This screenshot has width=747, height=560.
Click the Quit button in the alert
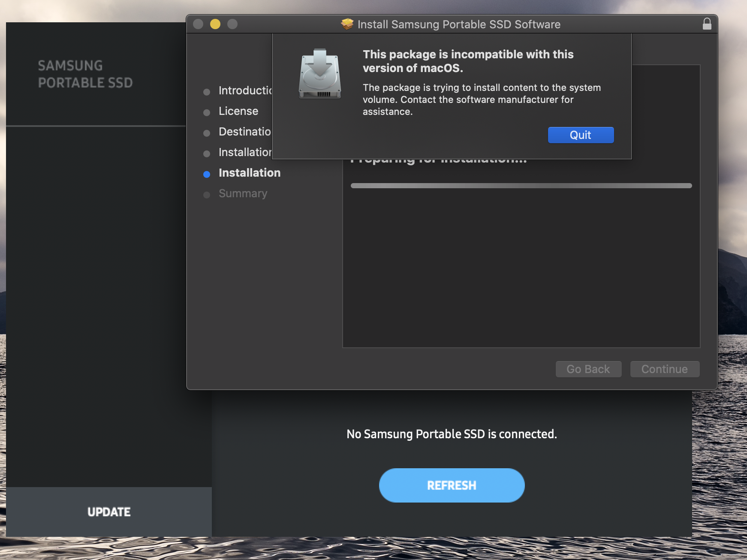pyautogui.click(x=581, y=135)
